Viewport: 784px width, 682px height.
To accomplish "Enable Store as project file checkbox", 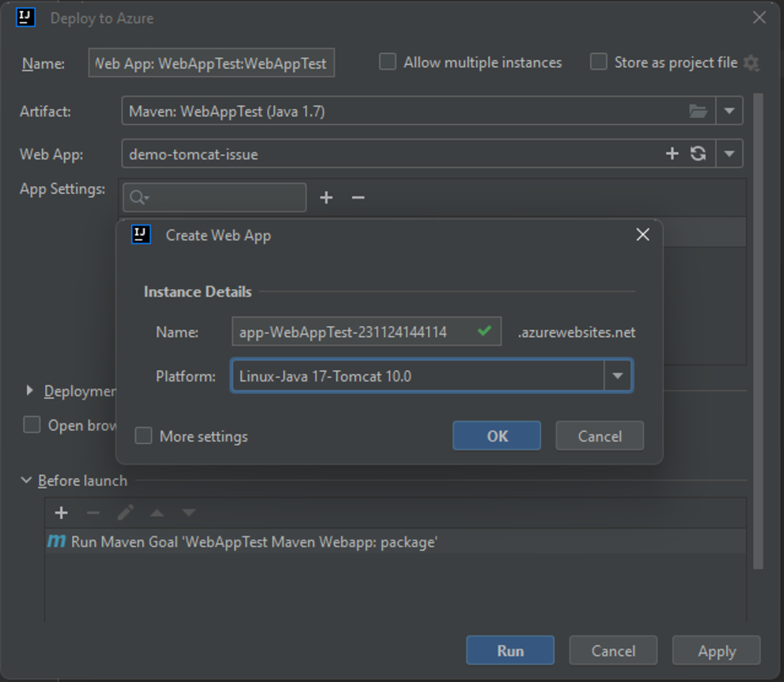I will (598, 62).
